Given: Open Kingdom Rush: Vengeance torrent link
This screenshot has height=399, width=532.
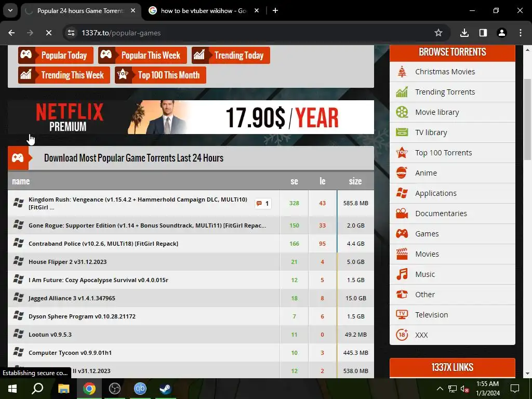Looking at the screenshot, I should 138,203.
